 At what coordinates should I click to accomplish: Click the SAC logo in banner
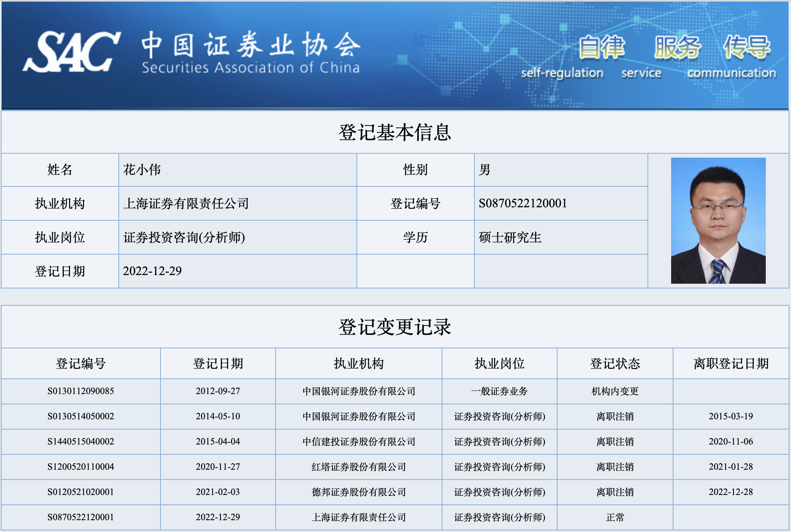click(72, 52)
